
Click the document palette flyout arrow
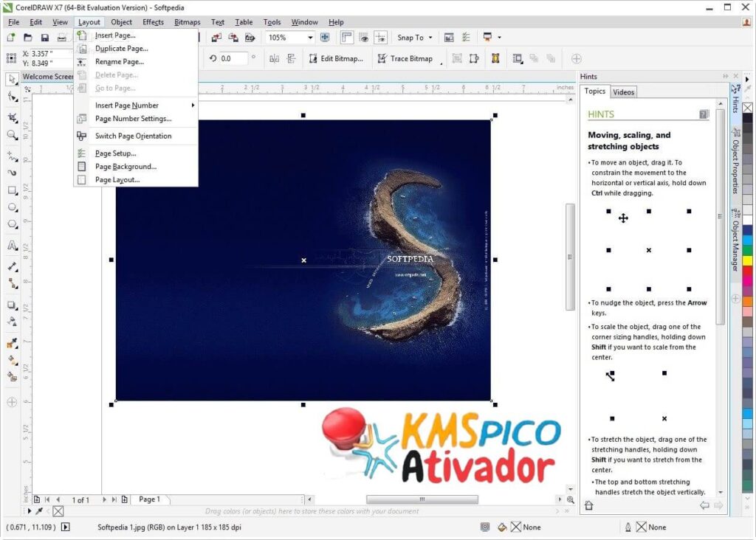tap(30, 511)
